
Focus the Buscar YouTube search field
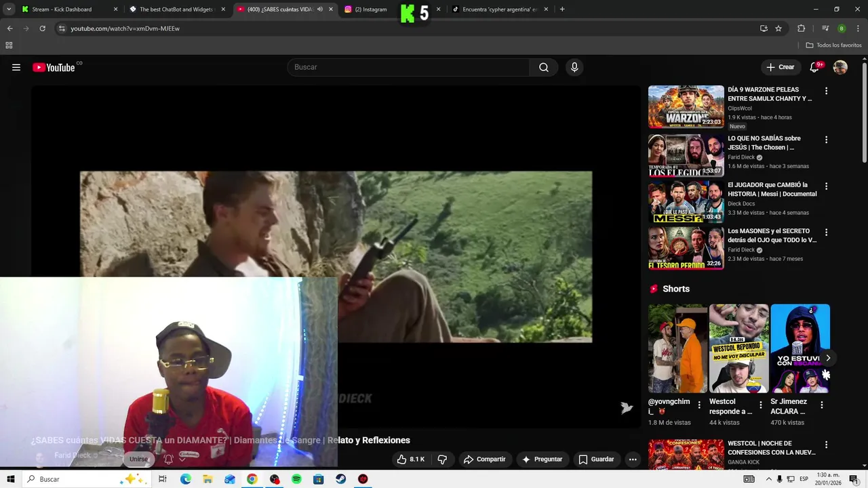(408, 67)
